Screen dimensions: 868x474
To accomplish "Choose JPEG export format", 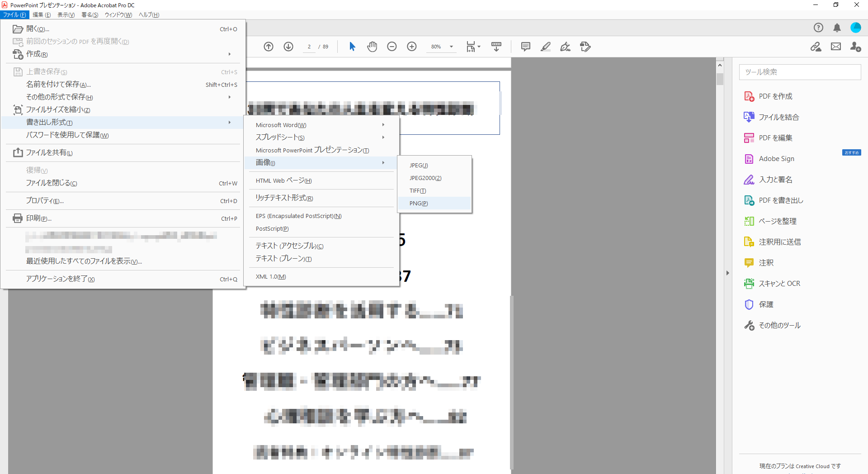I will (434, 166).
